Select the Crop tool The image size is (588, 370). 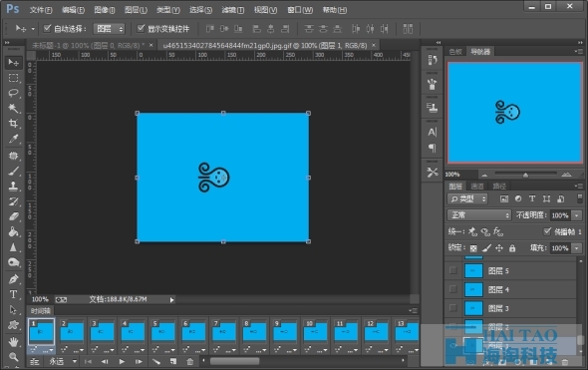pyautogui.click(x=14, y=123)
